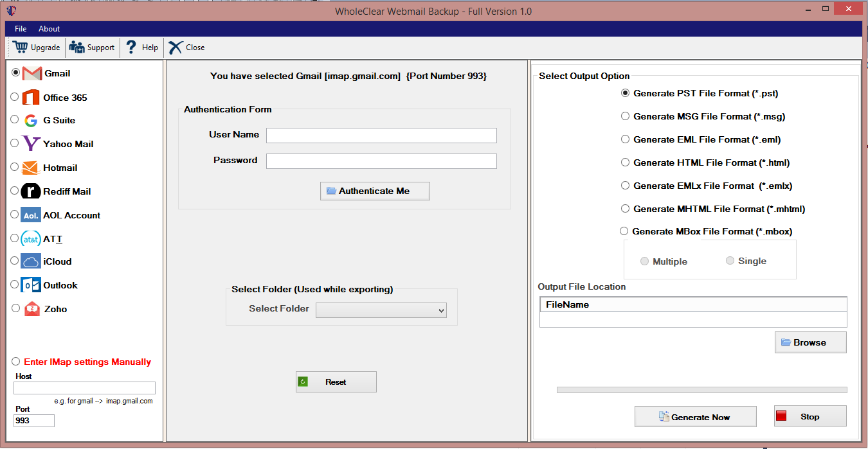Click the FileName column header

[x=693, y=304]
